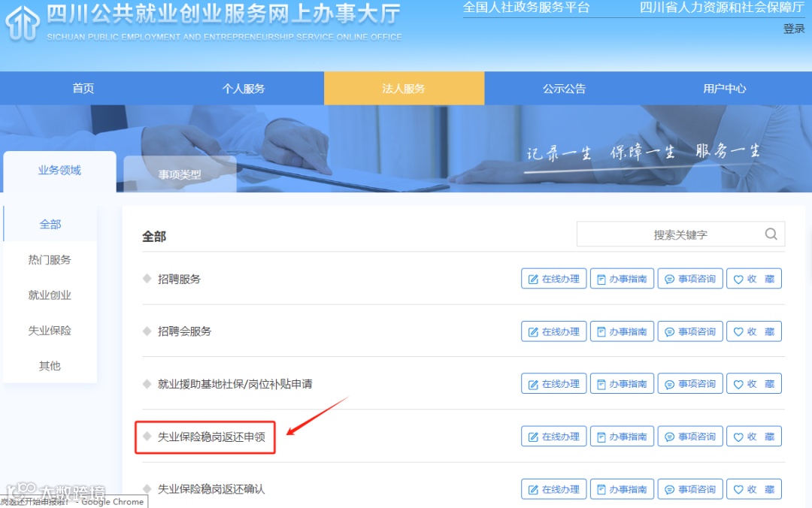The image size is (812, 508).
Task: Open 全国人社政务服务平台 link
Action: tap(526, 8)
